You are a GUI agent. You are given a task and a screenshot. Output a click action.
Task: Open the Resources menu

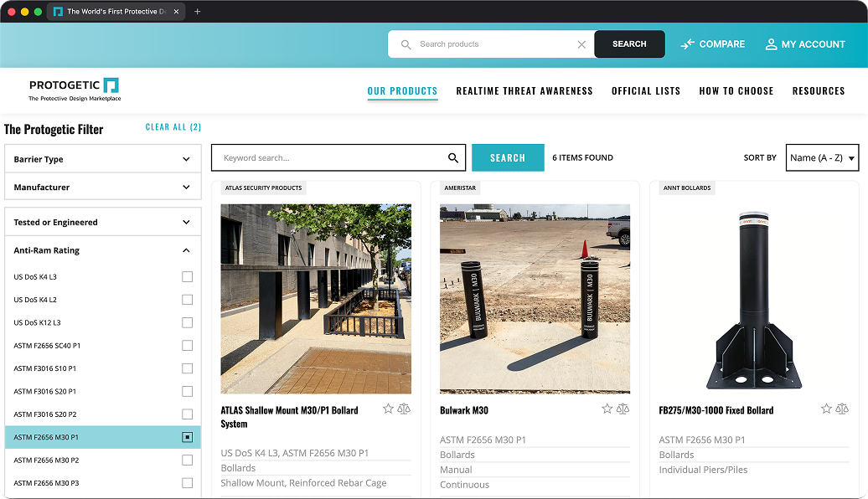tap(819, 91)
